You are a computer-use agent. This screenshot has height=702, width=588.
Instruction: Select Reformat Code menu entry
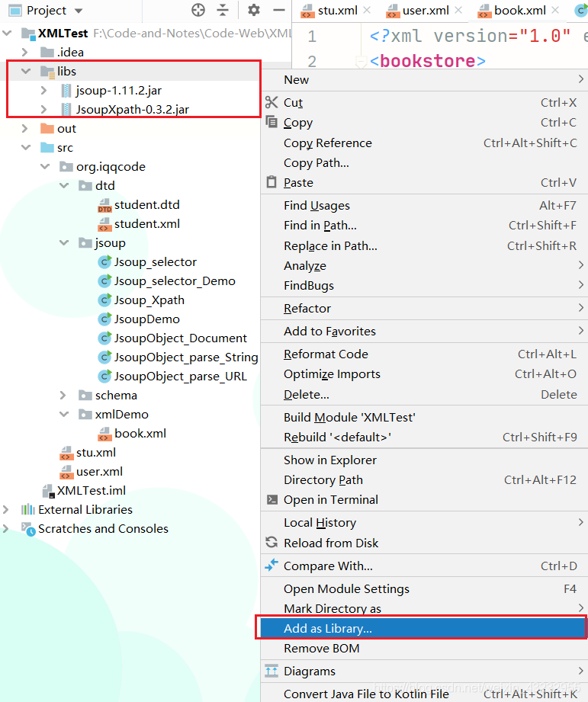(x=424, y=354)
